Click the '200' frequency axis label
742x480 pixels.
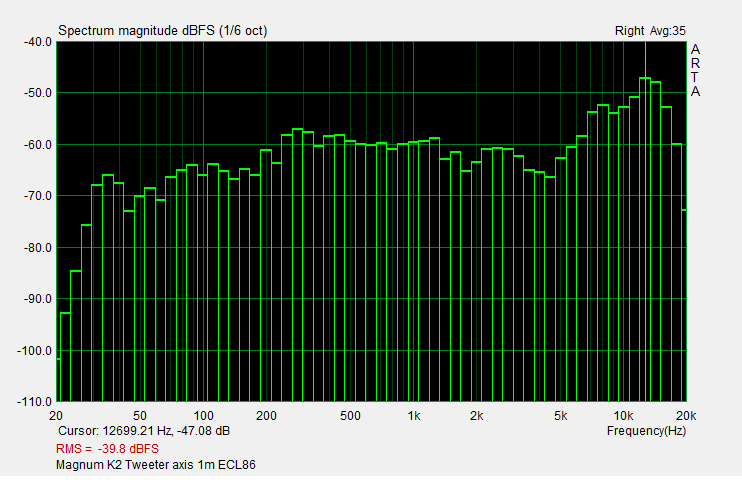pyautogui.click(x=266, y=416)
